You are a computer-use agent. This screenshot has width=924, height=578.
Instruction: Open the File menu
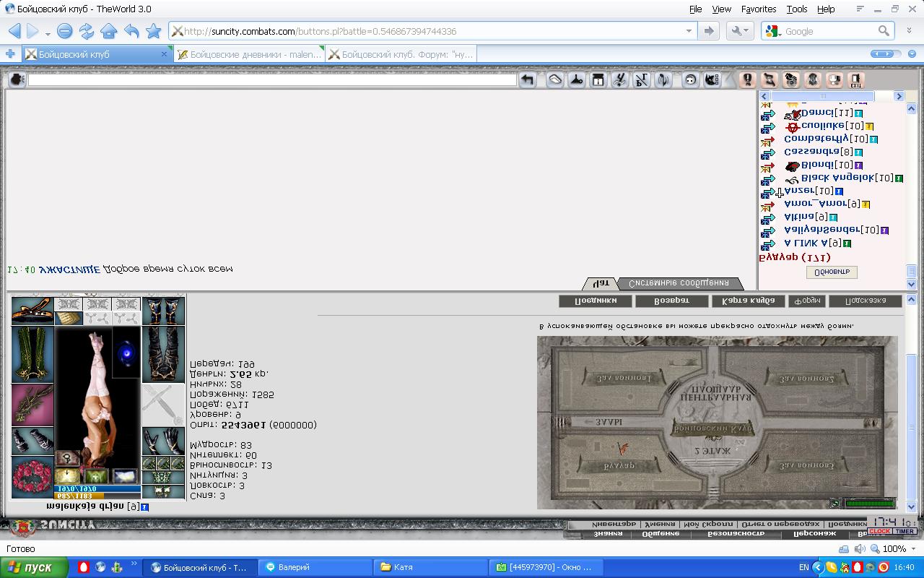695,9
